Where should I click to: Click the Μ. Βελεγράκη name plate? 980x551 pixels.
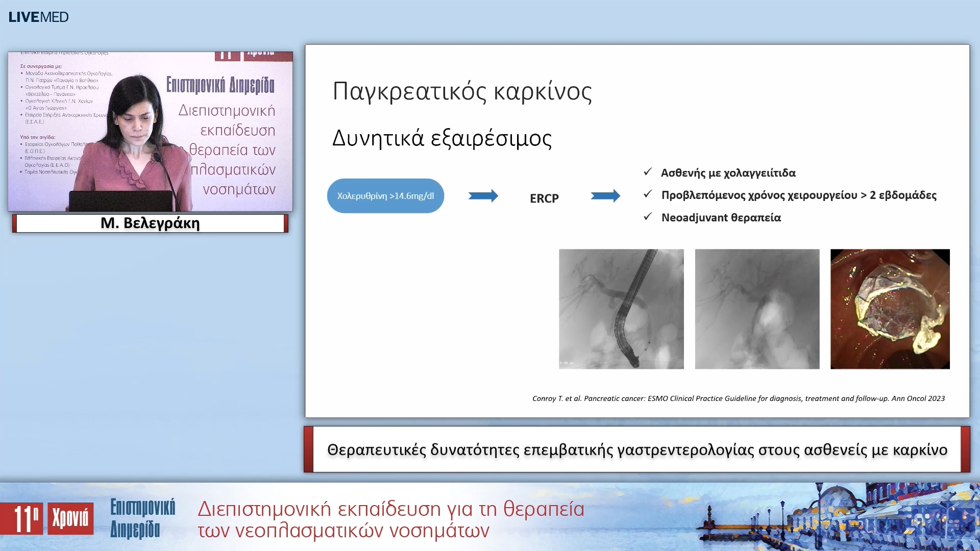tap(150, 223)
